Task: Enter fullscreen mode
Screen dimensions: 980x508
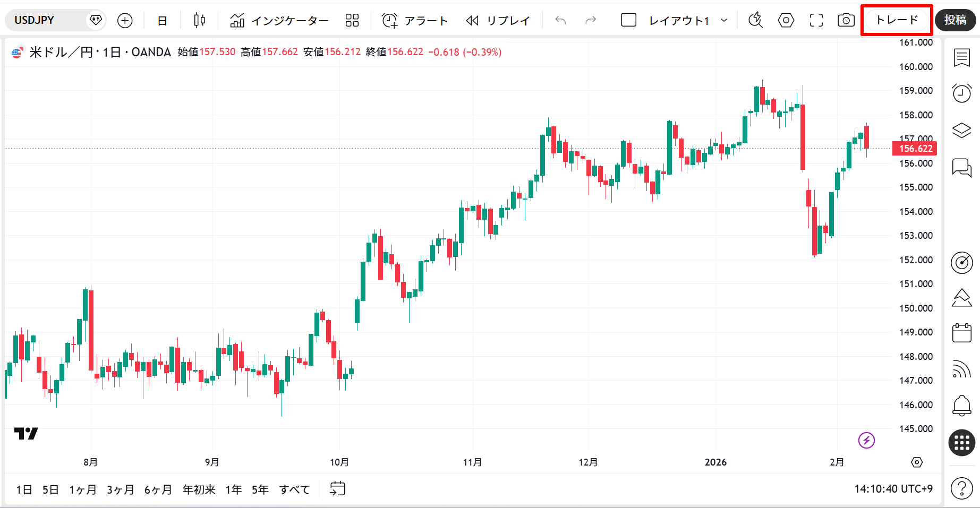Action: (816, 21)
